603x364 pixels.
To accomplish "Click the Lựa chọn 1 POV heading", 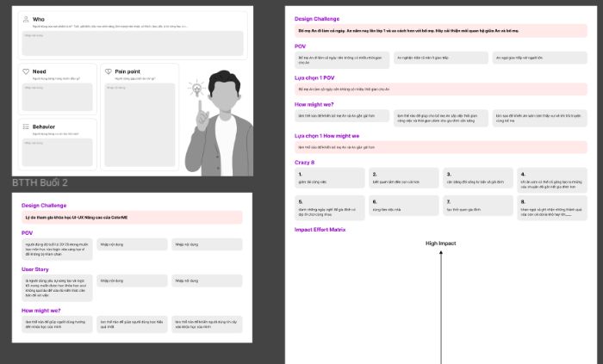I will point(314,78).
